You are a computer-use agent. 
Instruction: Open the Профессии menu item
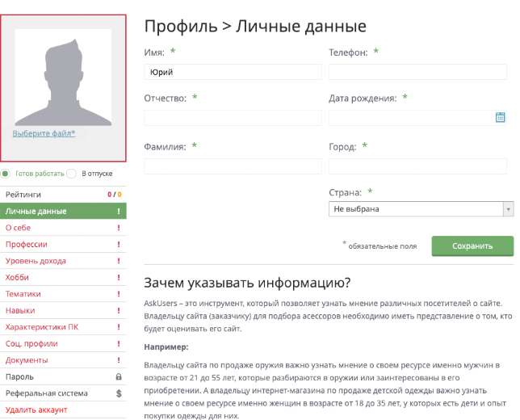pos(27,245)
